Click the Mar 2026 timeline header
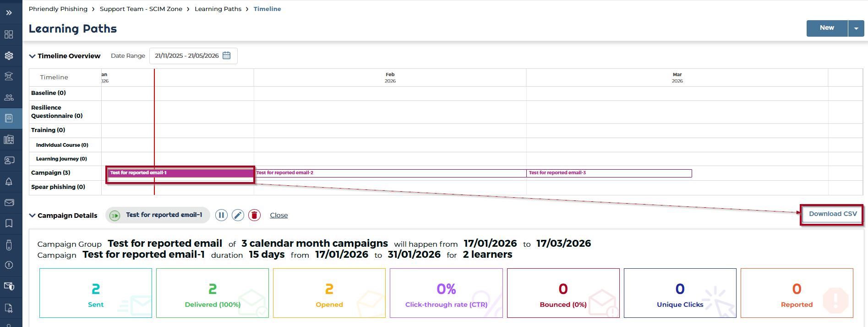 pos(677,78)
